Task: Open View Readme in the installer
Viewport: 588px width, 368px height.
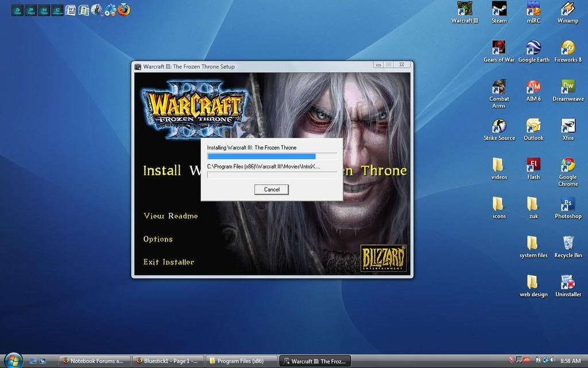Action: tap(171, 216)
